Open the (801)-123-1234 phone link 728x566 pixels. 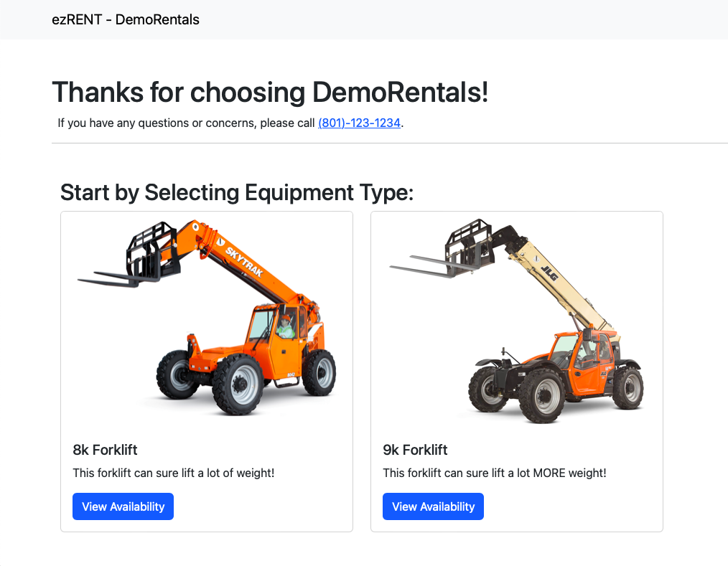click(x=360, y=123)
